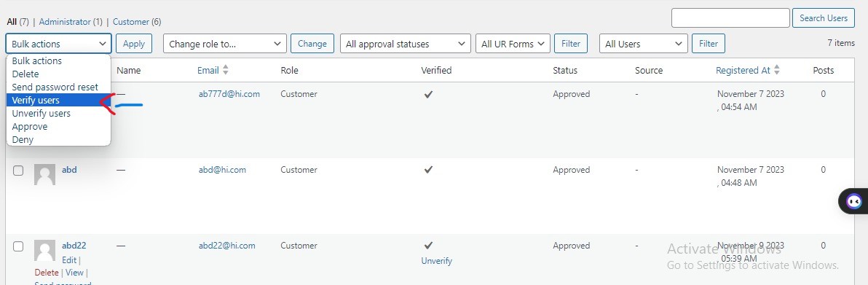868x285 pixels.
Task: Click verified checkmark in abd22 row
Action: coord(428,246)
